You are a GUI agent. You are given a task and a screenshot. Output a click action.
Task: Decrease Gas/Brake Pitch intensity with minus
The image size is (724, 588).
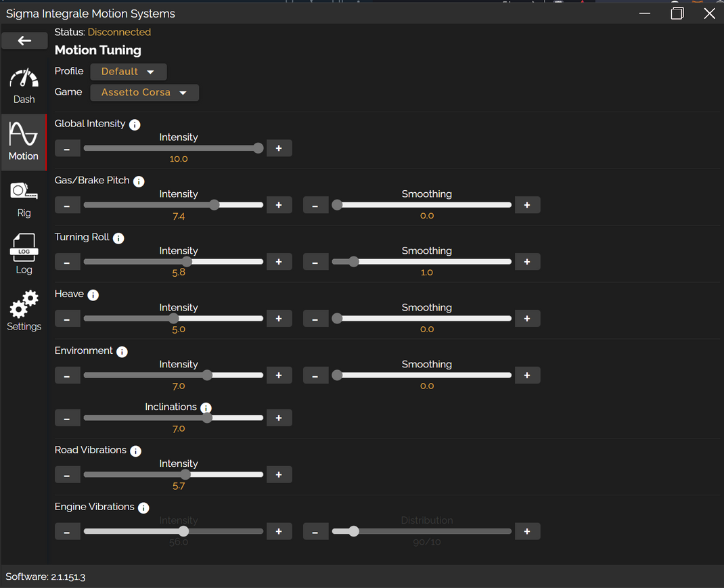[x=67, y=205]
